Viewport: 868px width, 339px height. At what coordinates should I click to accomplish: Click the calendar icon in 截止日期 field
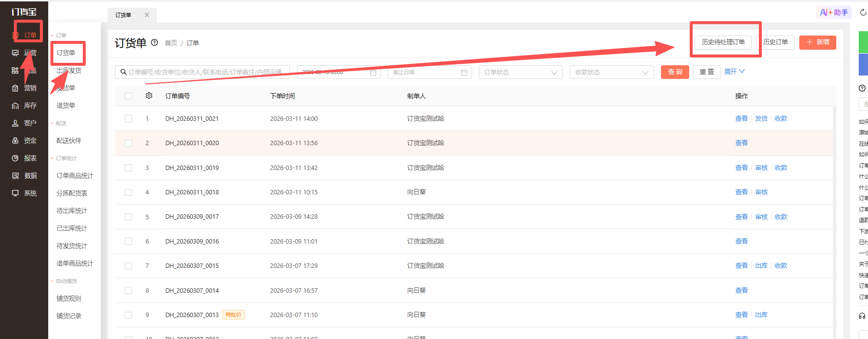point(464,72)
